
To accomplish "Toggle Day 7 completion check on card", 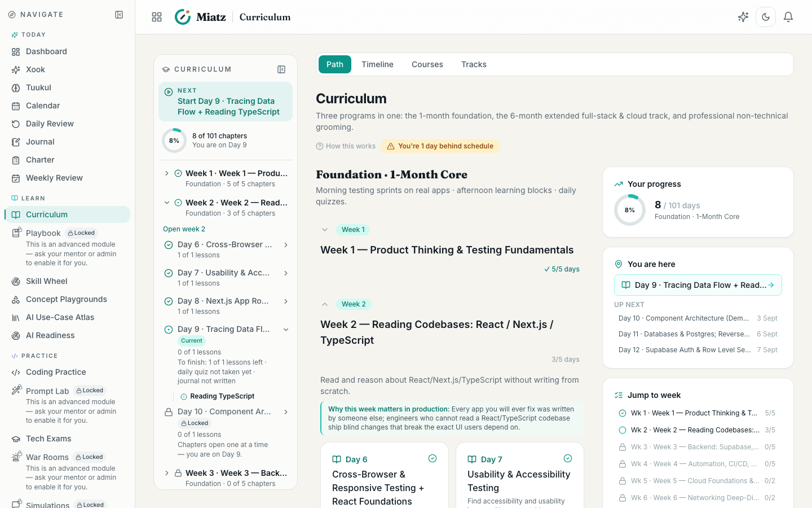I will (x=568, y=458).
